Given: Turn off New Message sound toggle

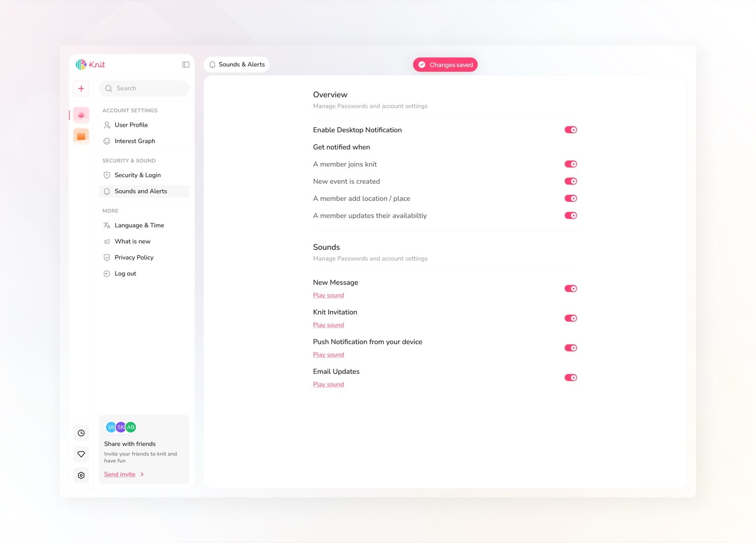Looking at the screenshot, I should click(x=571, y=289).
